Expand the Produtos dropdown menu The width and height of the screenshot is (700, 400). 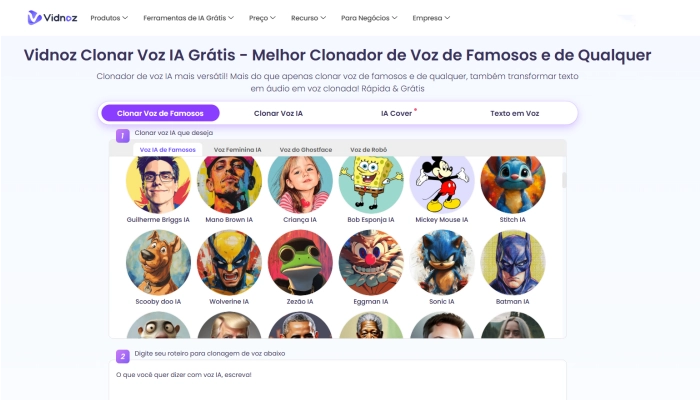109,18
